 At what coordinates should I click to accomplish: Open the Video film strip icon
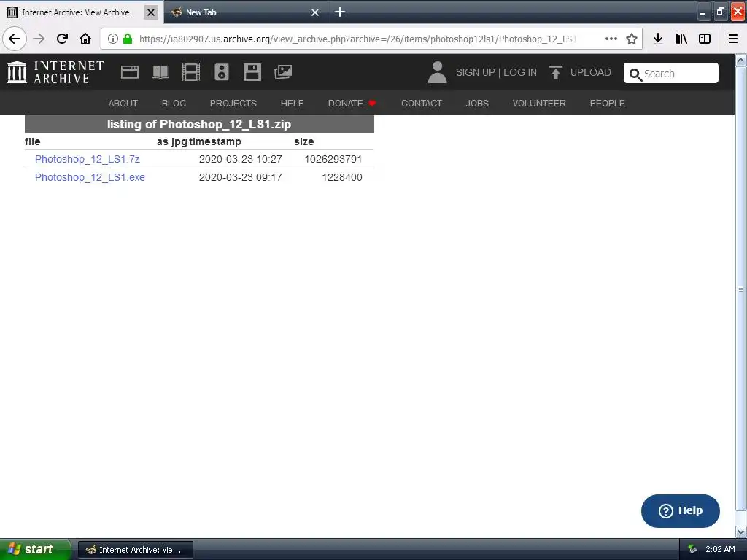191,72
